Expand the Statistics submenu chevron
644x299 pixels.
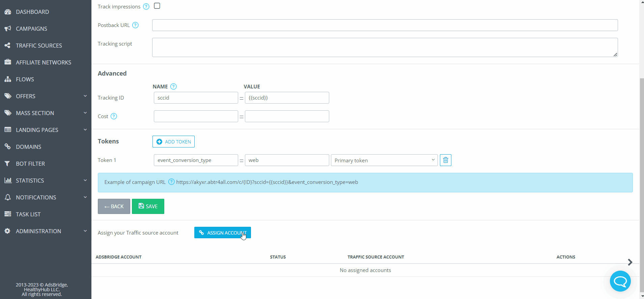[x=85, y=181]
